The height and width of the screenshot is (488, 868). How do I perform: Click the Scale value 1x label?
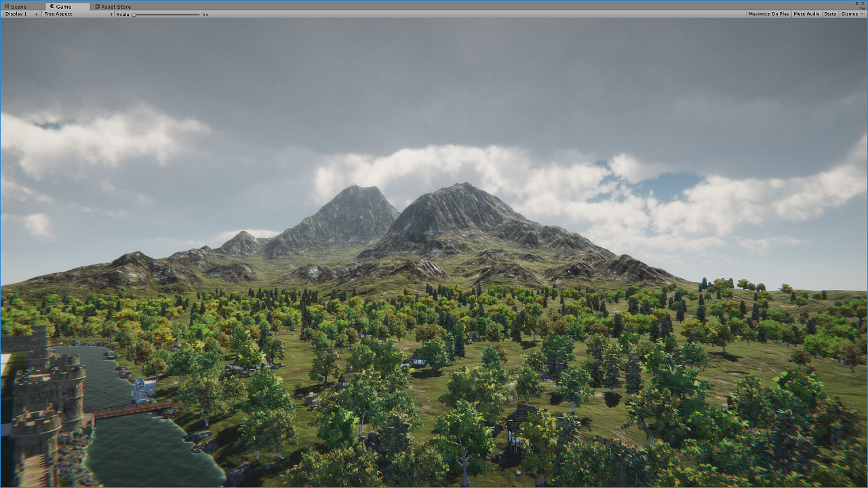click(205, 14)
